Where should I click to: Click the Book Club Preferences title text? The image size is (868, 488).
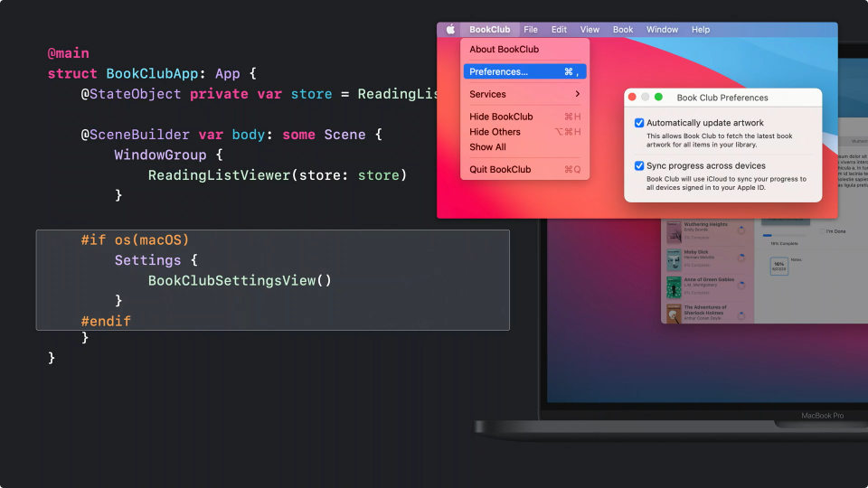click(x=722, y=98)
